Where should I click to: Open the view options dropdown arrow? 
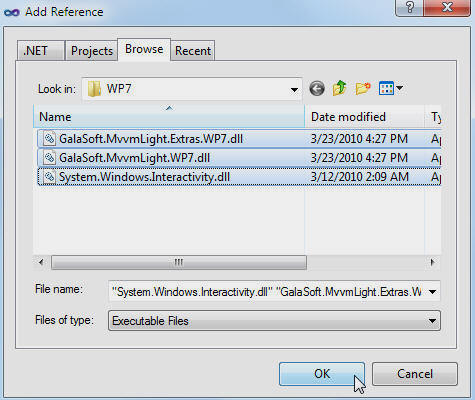(x=400, y=88)
